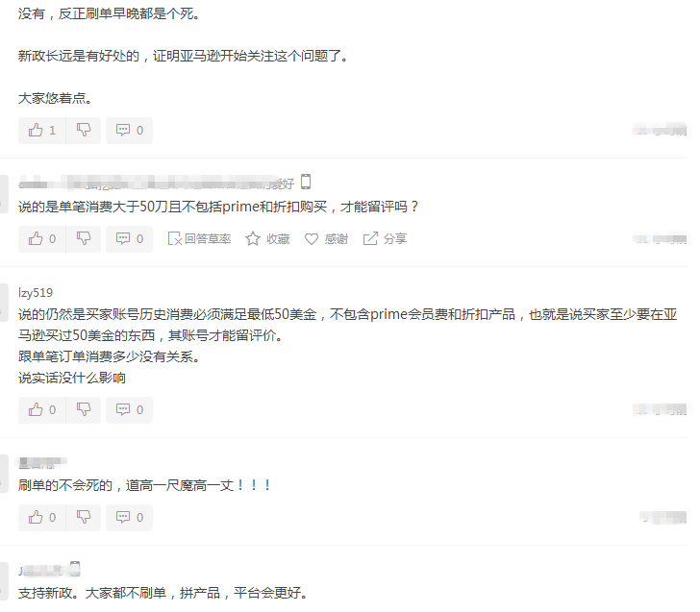Click timestamp of lzy519's answer

660,409
